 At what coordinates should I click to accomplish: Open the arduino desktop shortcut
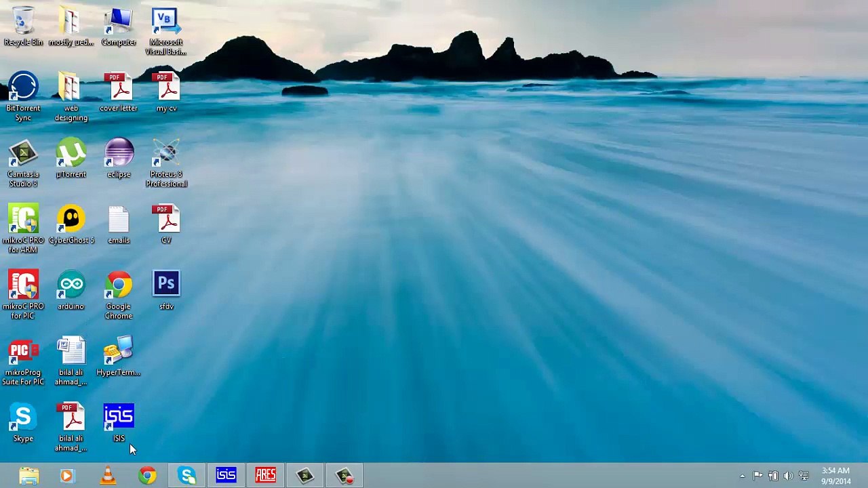click(71, 291)
